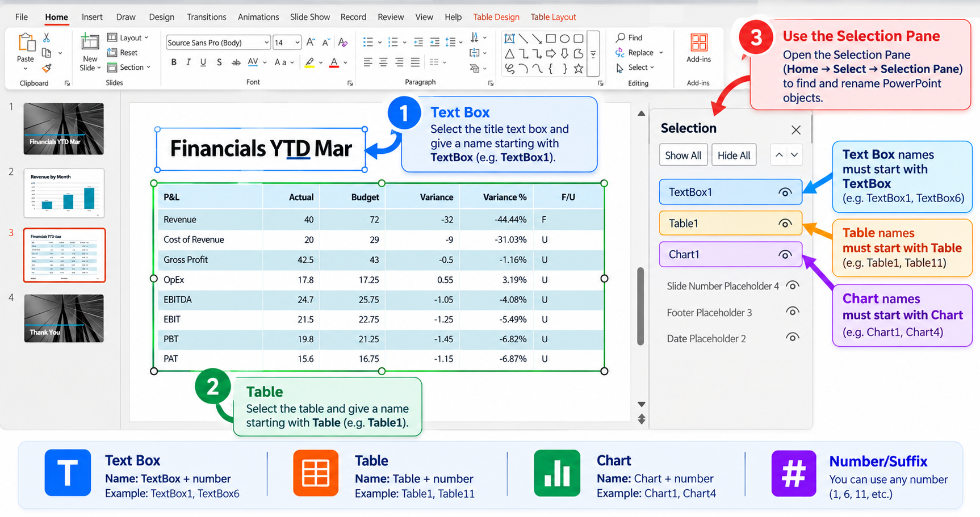This screenshot has width=980, height=517.
Task: Click the bullets list icon
Action: 368,42
